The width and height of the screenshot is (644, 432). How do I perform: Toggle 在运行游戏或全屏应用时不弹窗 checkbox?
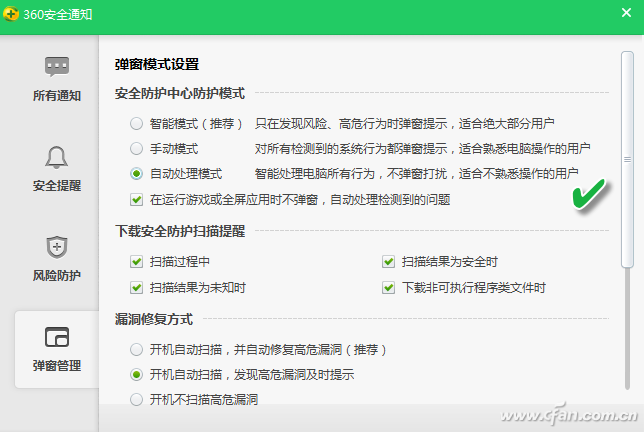[x=136, y=200]
